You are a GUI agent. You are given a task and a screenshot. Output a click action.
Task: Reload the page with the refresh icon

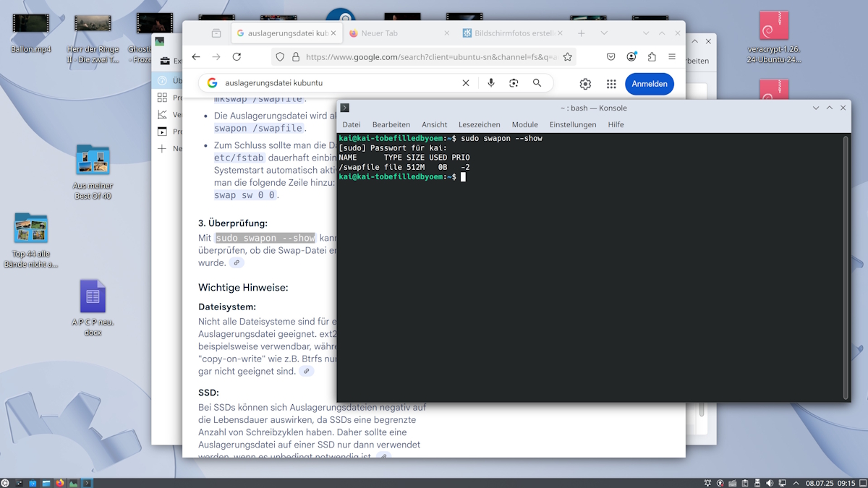point(237,56)
